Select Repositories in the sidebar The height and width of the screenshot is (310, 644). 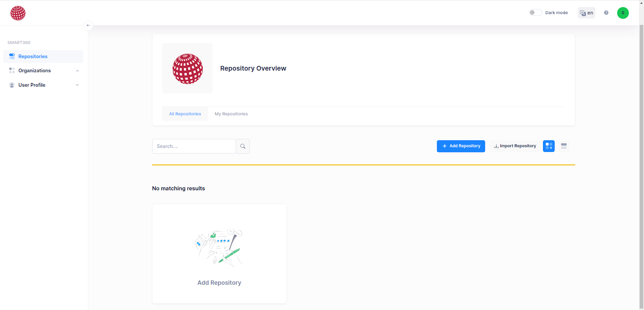(x=43, y=56)
